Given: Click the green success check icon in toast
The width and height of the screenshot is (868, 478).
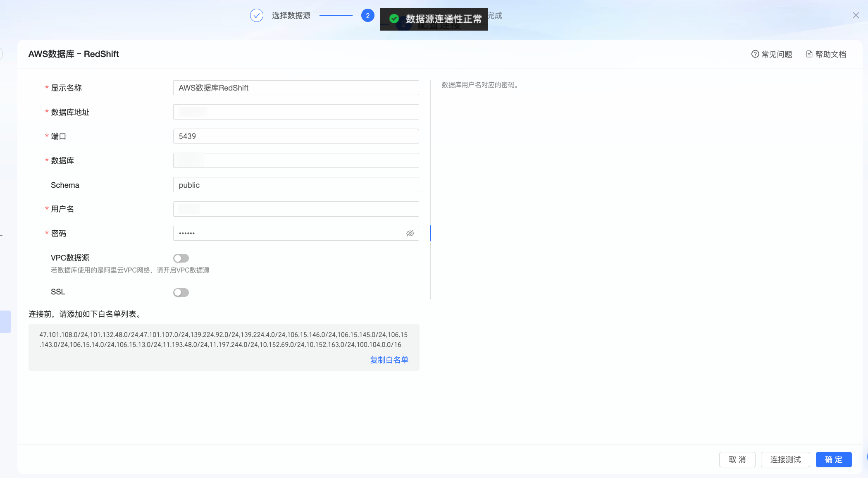Looking at the screenshot, I should (x=394, y=19).
